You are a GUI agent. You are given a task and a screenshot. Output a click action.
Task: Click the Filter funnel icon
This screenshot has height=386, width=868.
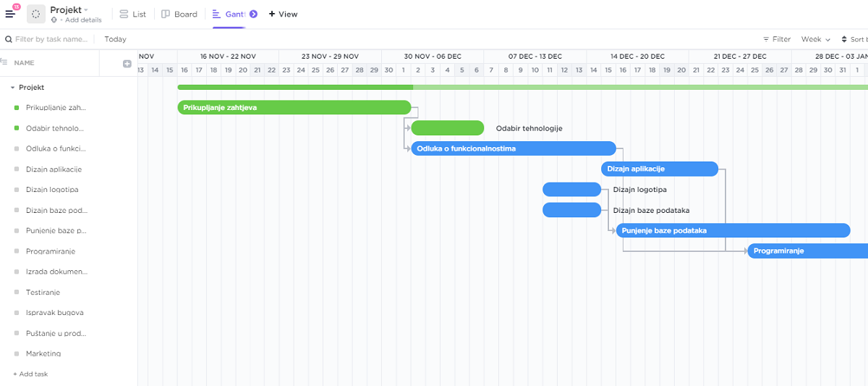(767, 39)
